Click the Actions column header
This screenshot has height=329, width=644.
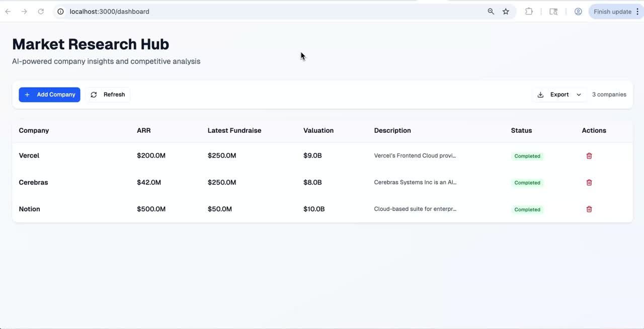[x=594, y=130]
